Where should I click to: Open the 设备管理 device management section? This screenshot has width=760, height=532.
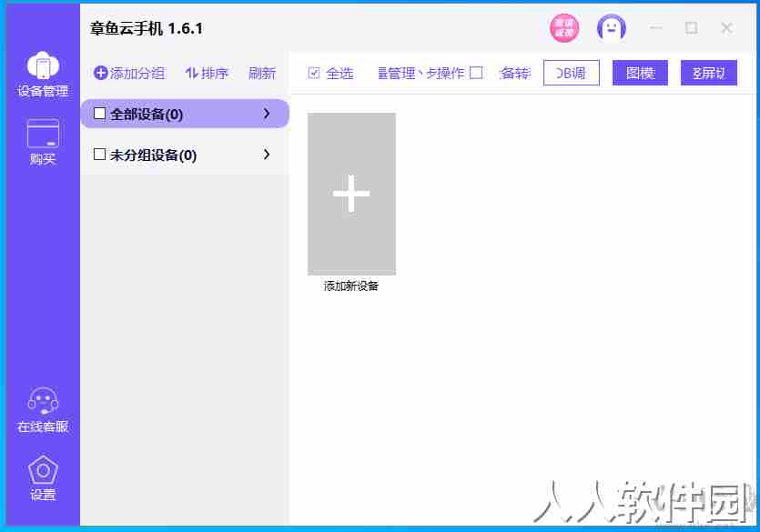pos(43,74)
